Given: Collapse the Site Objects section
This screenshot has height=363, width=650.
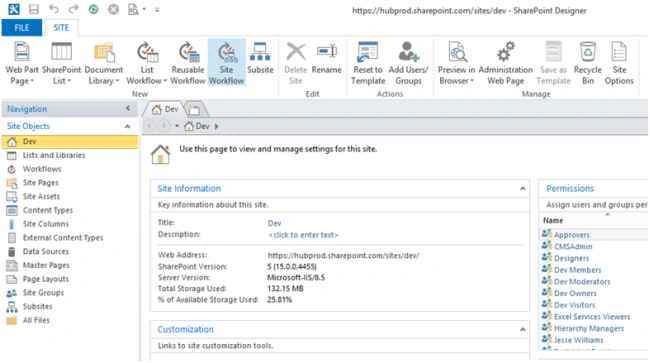Looking at the screenshot, I should pos(128,126).
